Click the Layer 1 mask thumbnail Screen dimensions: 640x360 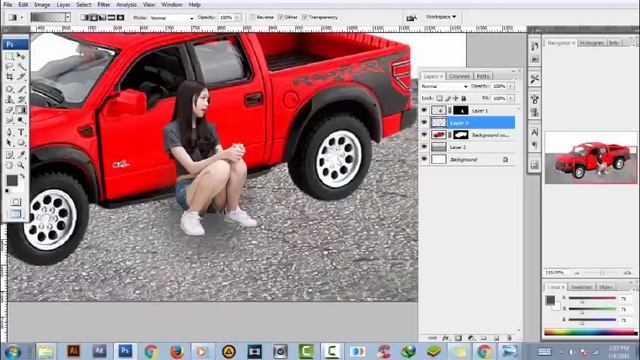[x=460, y=111]
